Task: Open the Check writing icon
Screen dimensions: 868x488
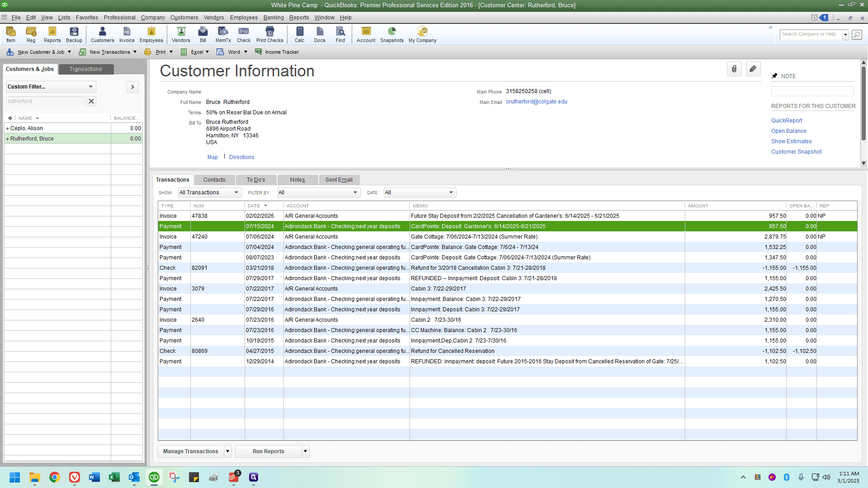Action: (x=244, y=35)
